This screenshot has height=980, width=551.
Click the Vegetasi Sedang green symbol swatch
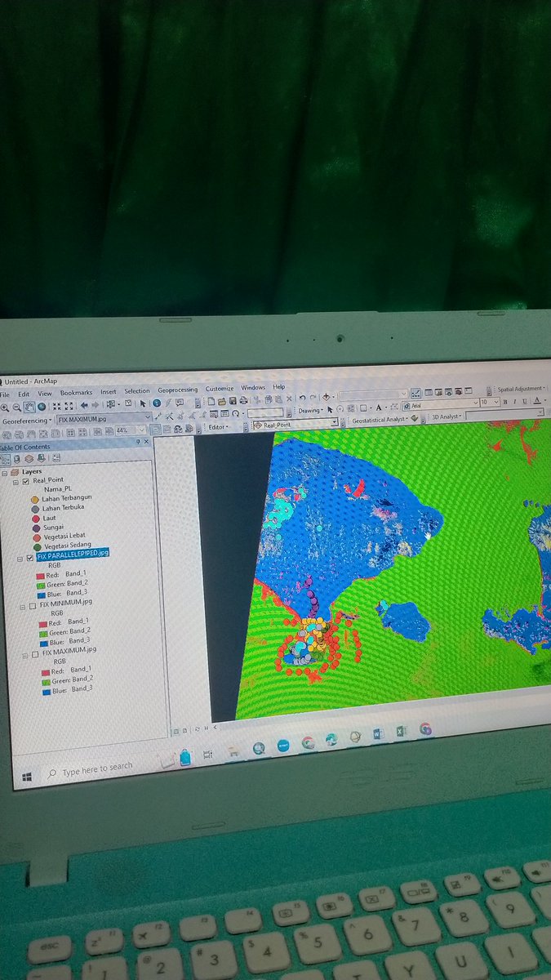[37, 547]
